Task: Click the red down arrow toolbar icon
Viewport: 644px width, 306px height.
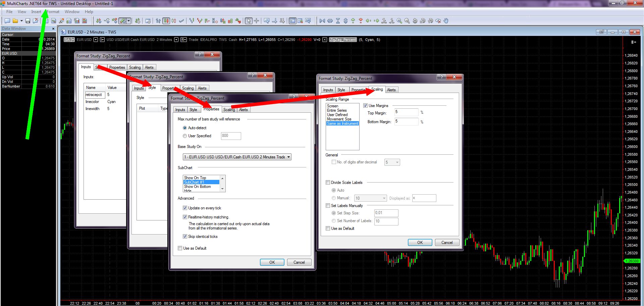Action: [361, 21]
